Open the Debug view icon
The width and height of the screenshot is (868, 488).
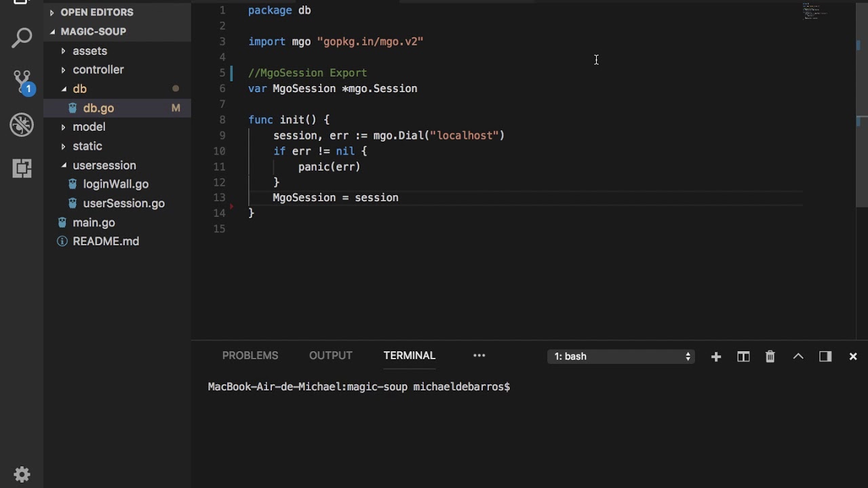tap(22, 125)
